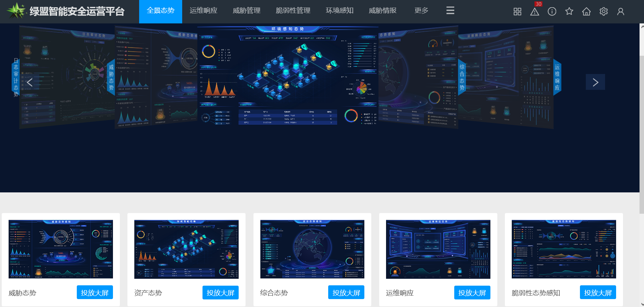Open the 脆弱性管理 menu

click(x=293, y=11)
